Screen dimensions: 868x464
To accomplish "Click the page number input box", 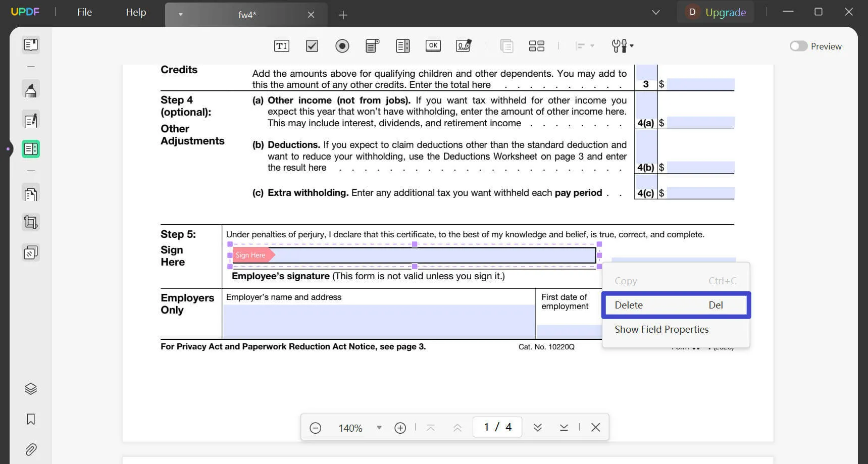I will pos(497,427).
